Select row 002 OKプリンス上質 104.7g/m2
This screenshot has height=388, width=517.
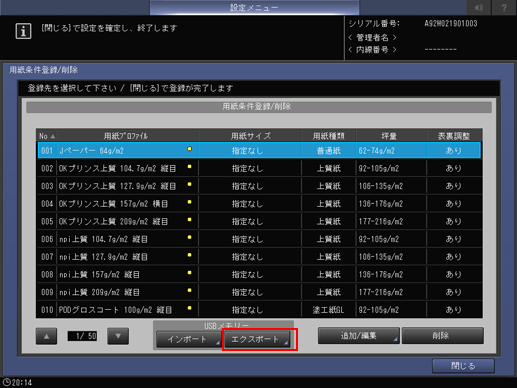pos(259,168)
